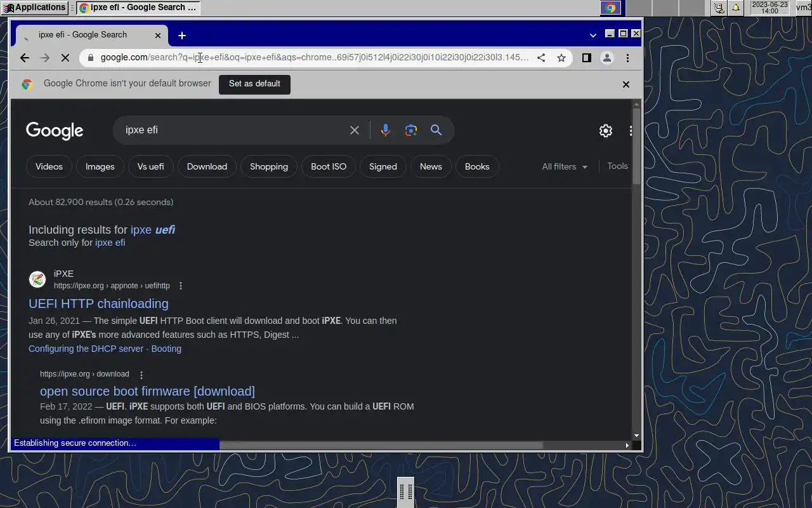
Task: Dismiss the default browser infobar
Action: (626, 84)
